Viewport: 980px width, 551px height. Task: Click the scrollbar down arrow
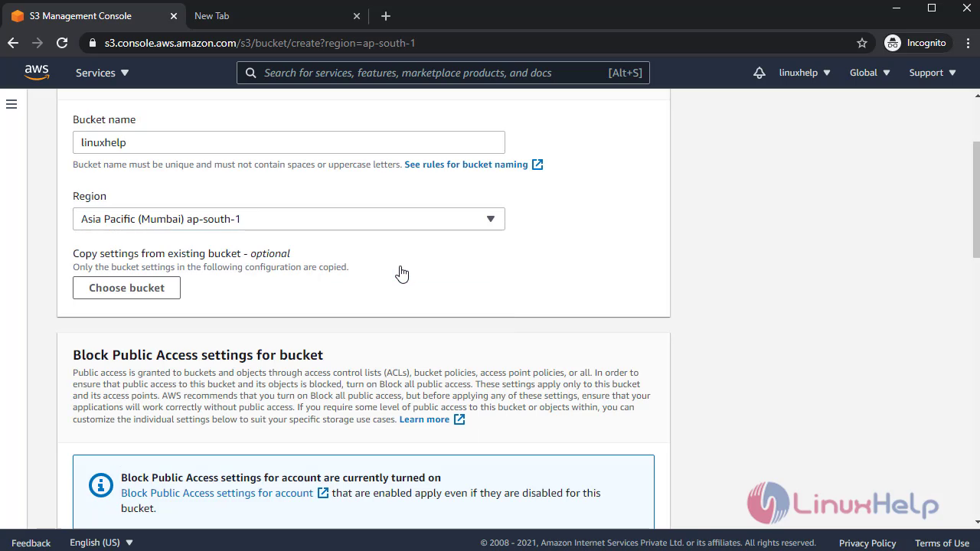tap(976, 522)
